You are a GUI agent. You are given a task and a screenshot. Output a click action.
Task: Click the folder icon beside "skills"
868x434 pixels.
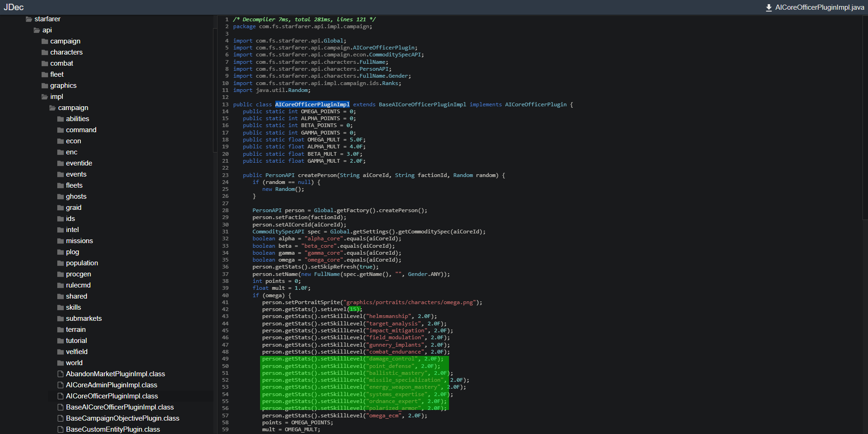[61, 307]
